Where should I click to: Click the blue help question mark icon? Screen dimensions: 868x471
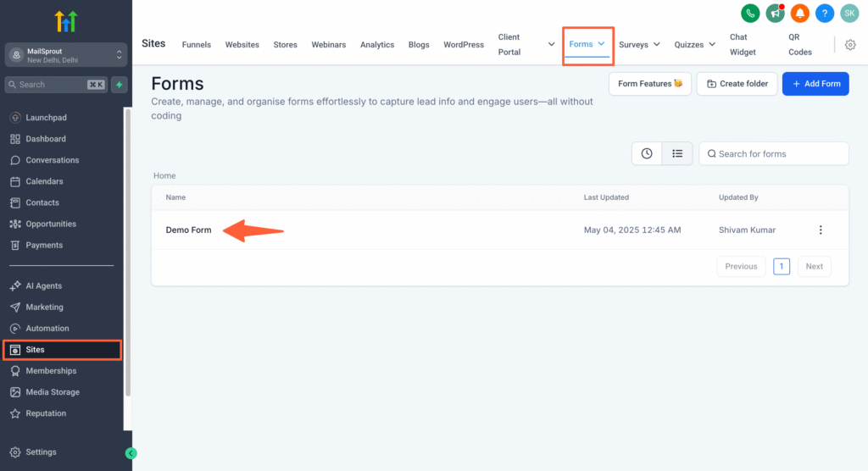824,14
